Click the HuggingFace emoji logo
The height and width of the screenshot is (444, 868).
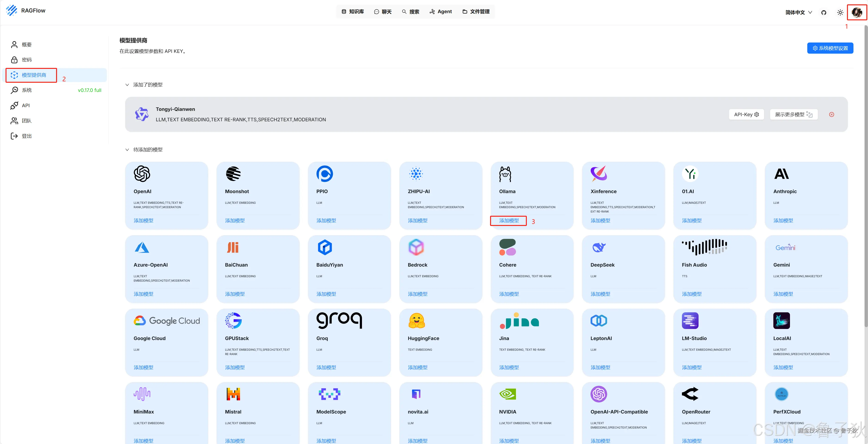tap(416, 321)
